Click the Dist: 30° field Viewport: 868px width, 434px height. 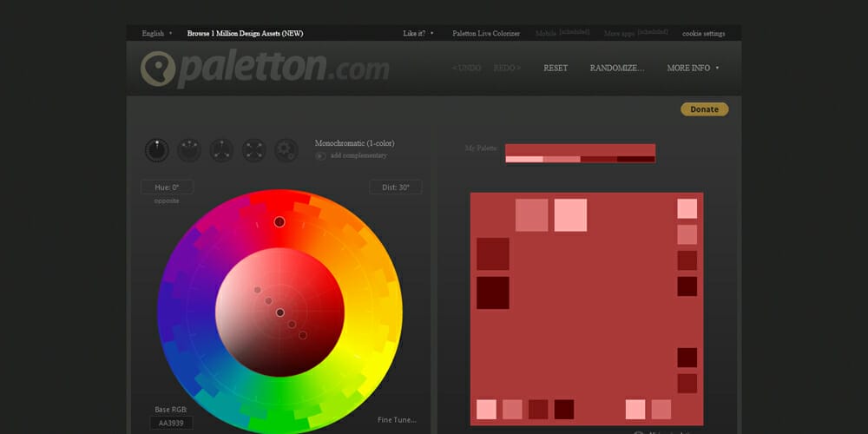click(x=396, y=187)
